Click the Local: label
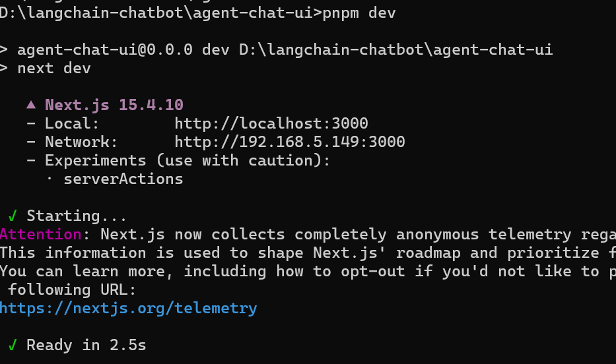This screenshot has height=364, width=616. pos(72,123)
